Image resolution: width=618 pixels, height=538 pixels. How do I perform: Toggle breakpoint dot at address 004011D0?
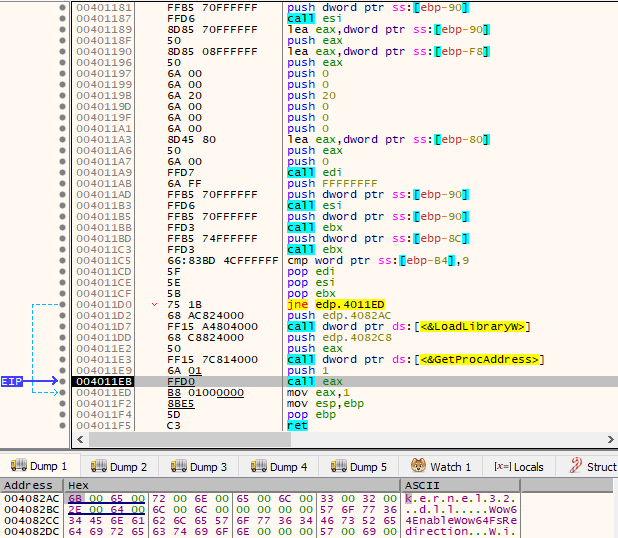pos(62,304)
